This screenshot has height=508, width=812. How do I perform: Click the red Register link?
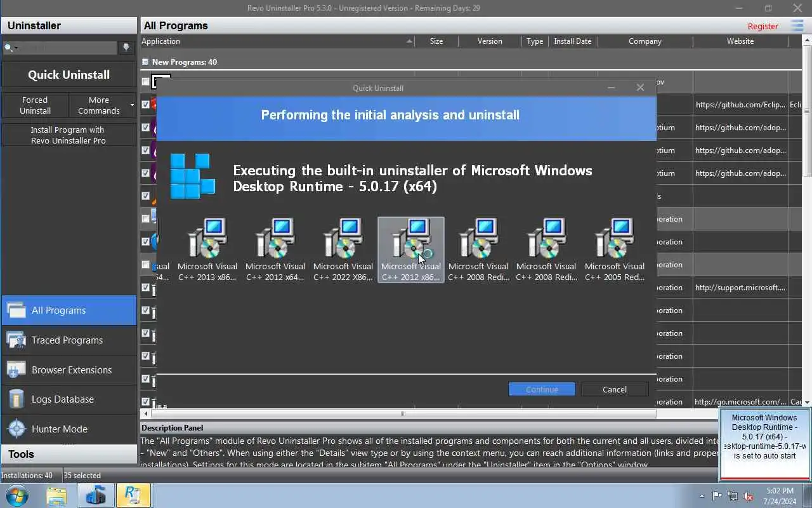763,26
